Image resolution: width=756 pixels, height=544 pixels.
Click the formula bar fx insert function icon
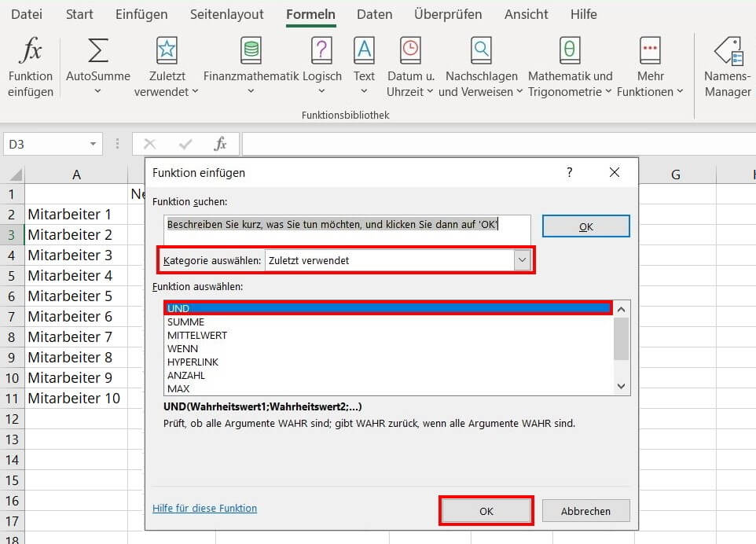point(220,144)
